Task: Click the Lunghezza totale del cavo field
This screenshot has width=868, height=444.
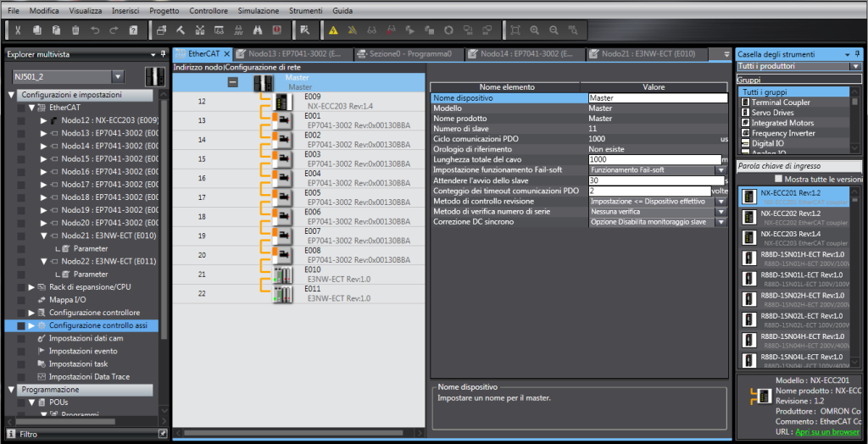Action: coord(654,159)
